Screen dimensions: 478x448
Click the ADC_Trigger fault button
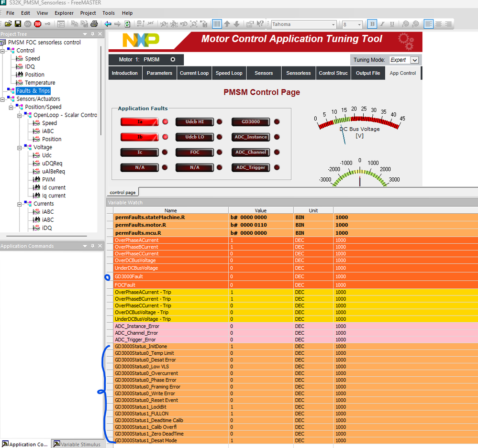(251, 167)
